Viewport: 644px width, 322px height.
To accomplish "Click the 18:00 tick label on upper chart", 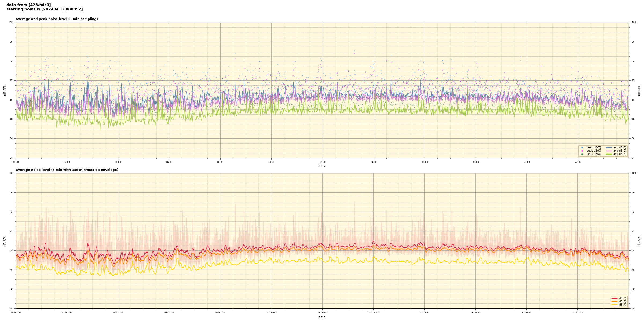I will pyautogui.click(x=475, y=162).
